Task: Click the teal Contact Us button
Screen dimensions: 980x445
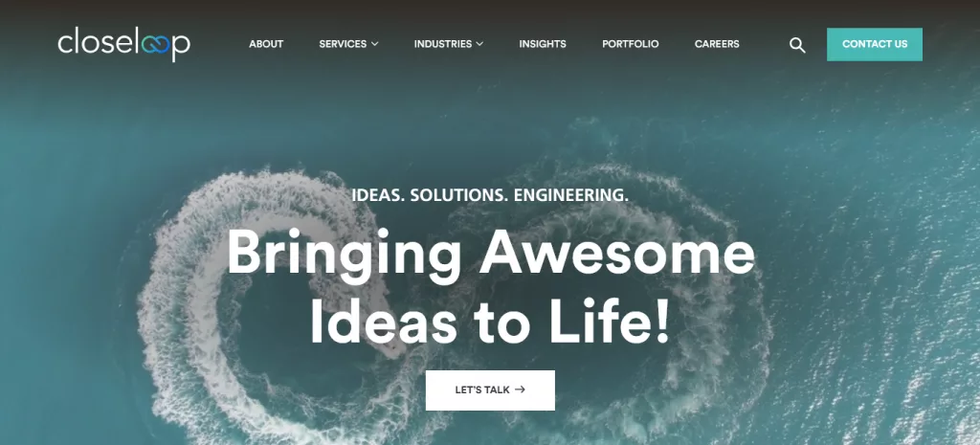Action: pos(875,44)
